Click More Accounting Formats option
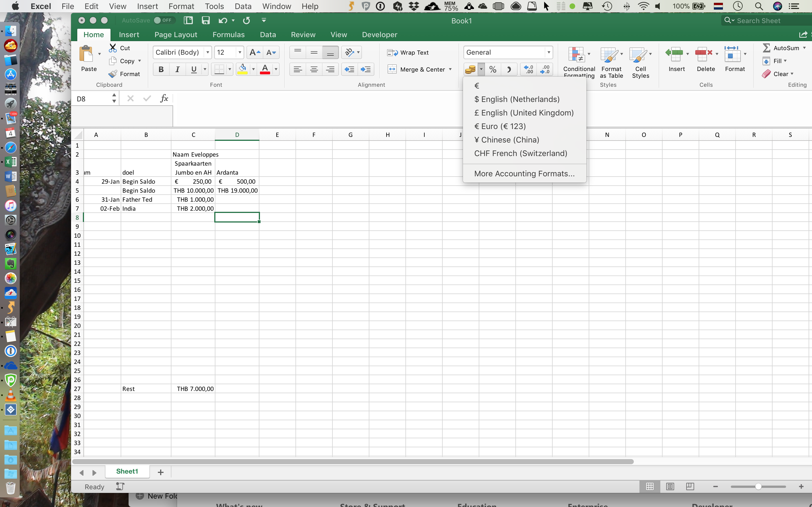Screen dimensions: 812x507 click(x=524, y=173)
